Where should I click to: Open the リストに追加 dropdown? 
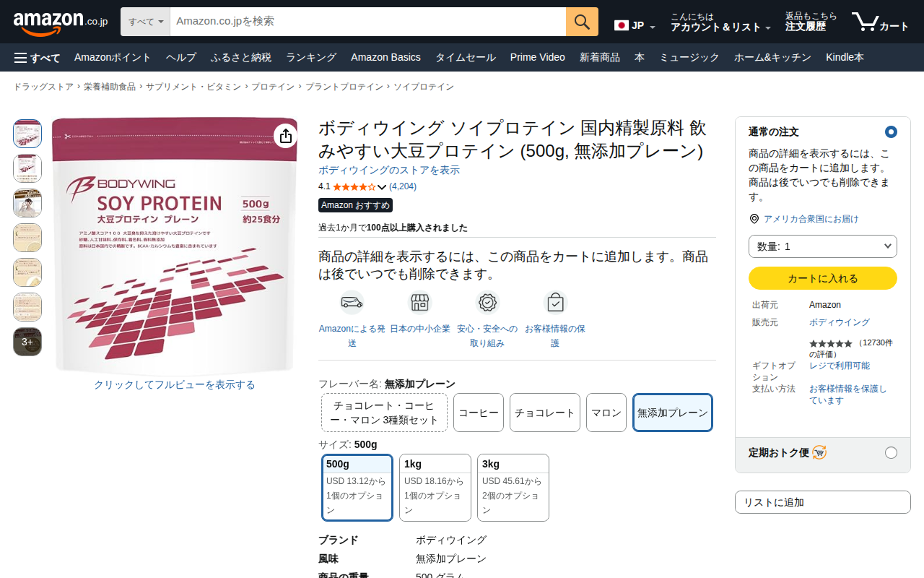pyautogui.click(x=823, y=502)
